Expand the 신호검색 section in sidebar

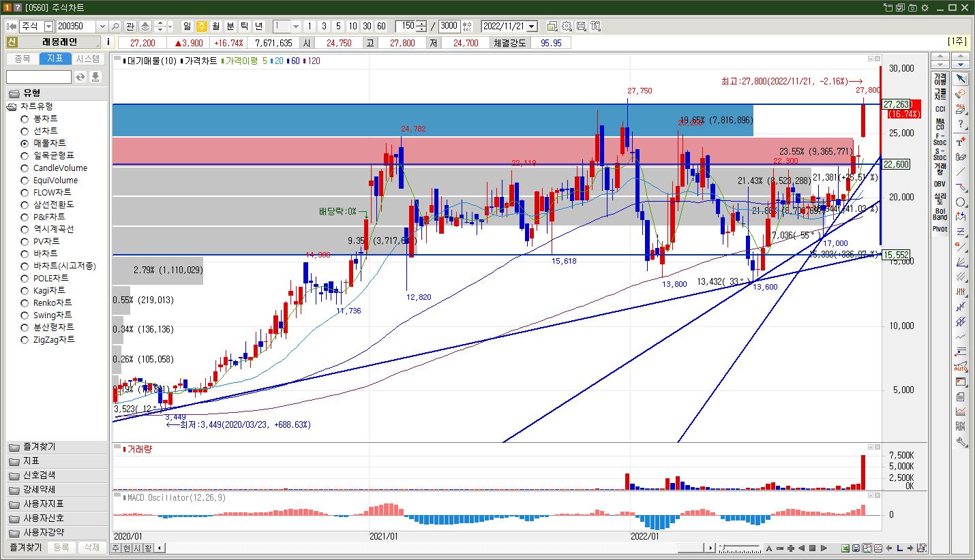57,476
